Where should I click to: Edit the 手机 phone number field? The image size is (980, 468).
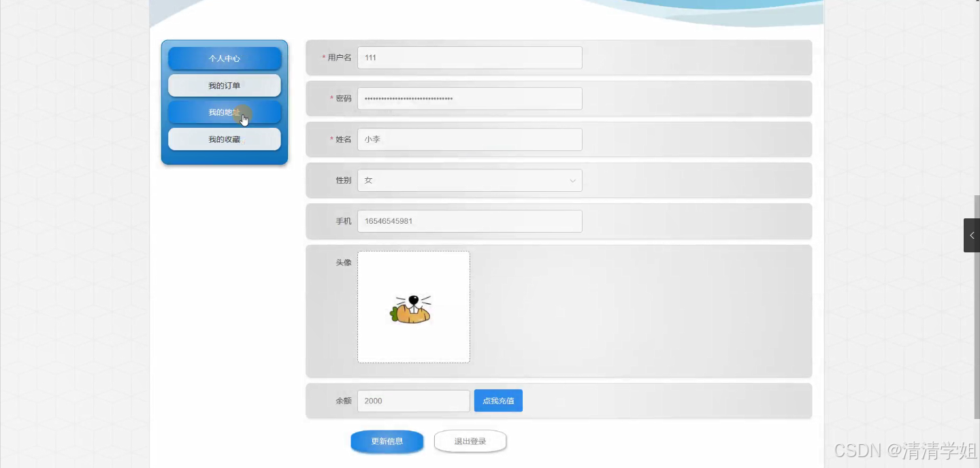470,221
